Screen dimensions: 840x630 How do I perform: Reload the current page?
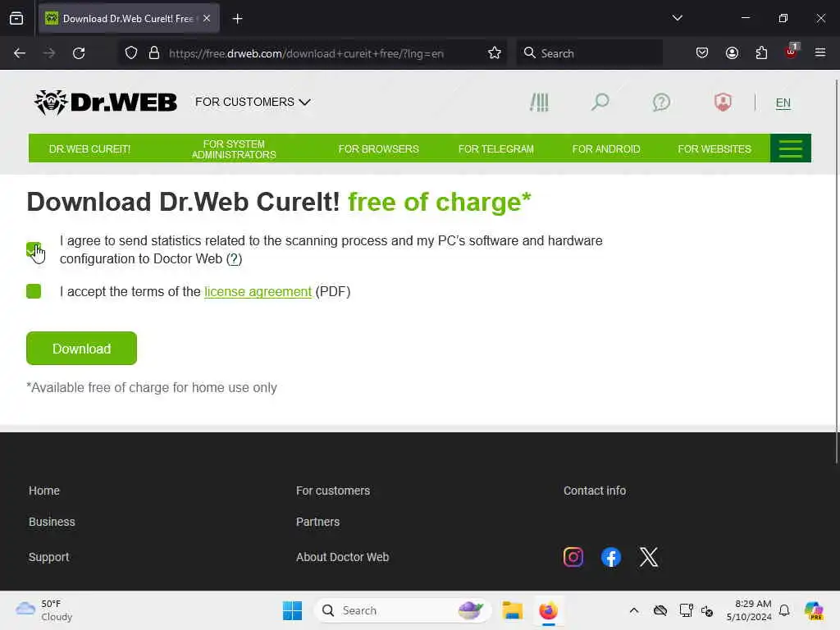(x=79, y=53)
